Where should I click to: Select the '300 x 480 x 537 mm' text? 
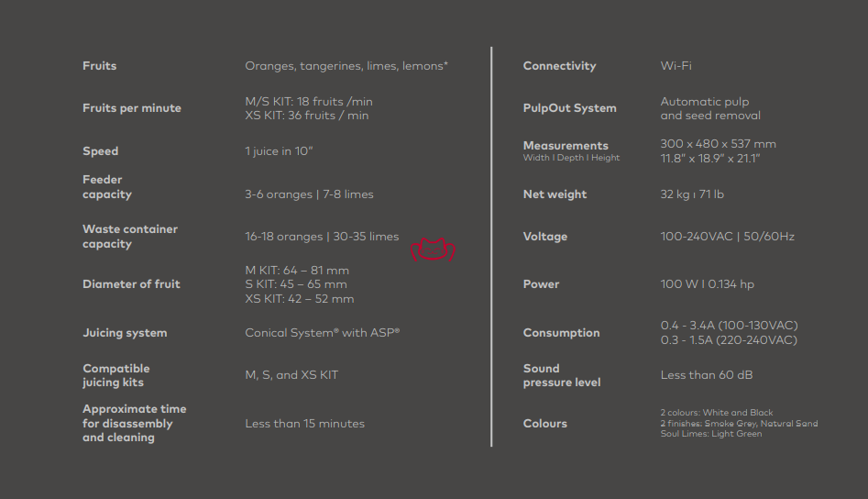click(x=718, y=144)
